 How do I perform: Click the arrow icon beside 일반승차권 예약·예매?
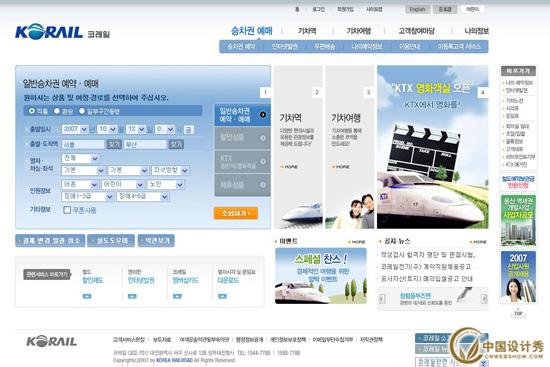tap(263, 114)
